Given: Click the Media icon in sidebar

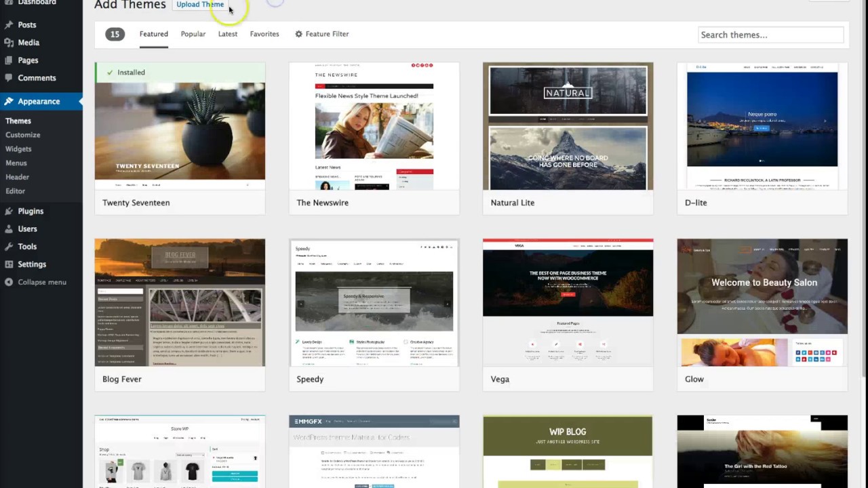Looking at the screenshot, I should coord(8,42).
